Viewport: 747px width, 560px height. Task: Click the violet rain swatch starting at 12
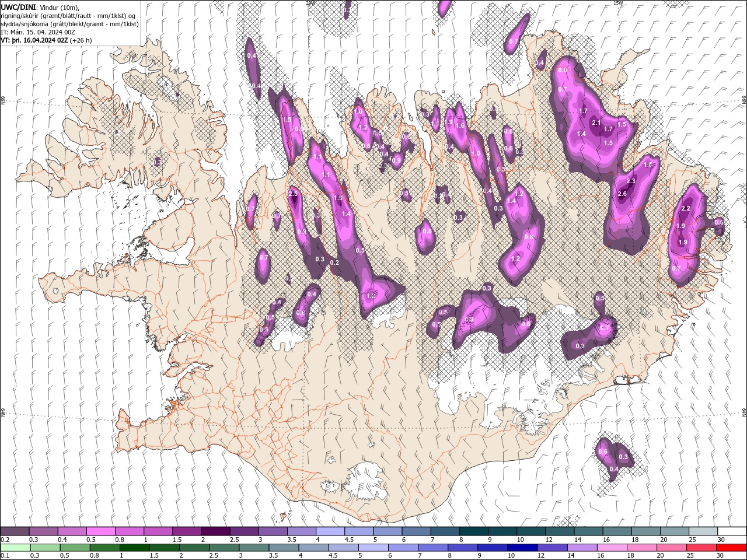coord(551,548)
